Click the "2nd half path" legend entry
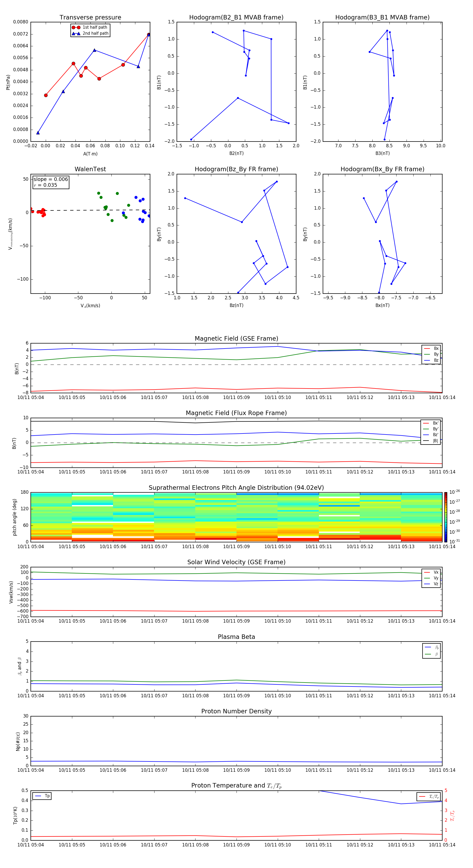473x868 pixels. pos(90,33)
